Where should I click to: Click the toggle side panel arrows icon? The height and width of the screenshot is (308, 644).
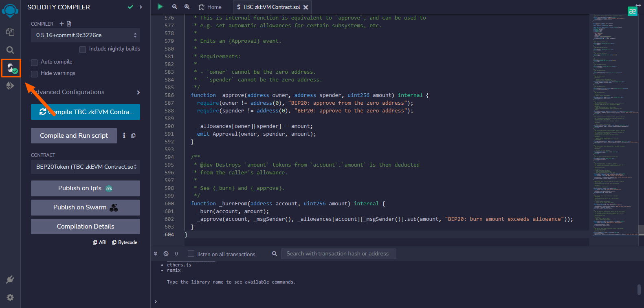tap(638, 5)
